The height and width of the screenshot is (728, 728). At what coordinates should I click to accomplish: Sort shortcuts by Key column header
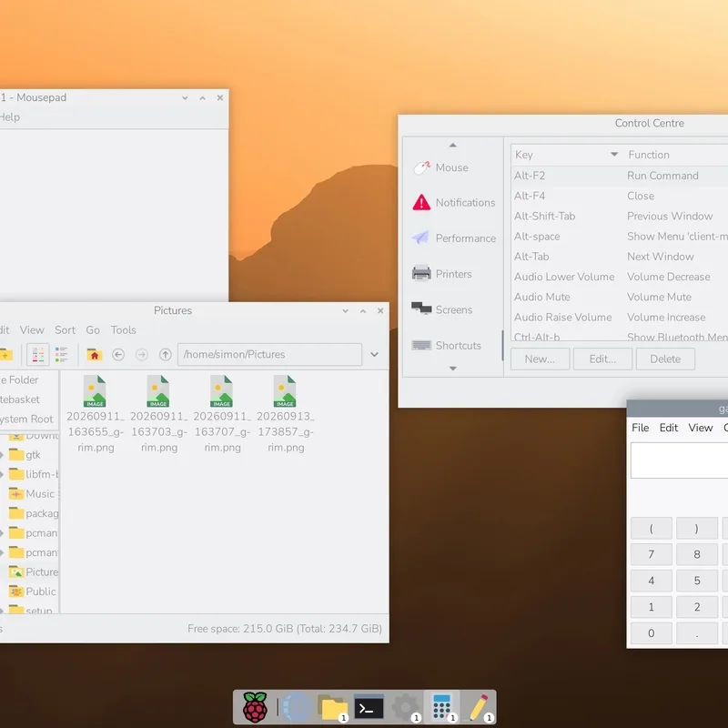[566, 155]
